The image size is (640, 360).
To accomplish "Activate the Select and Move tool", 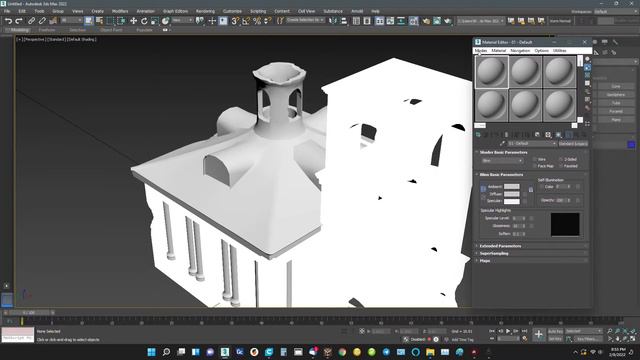I will [x=133, y=21].
